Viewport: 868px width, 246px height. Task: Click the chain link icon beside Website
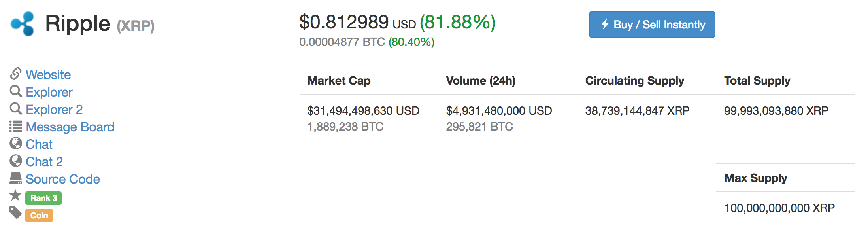(16, 74)
